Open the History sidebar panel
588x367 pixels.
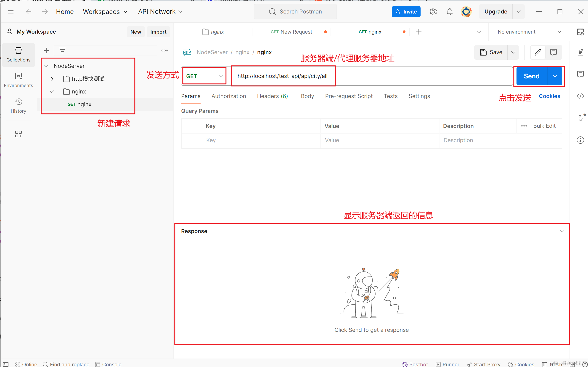pos(19,106)
